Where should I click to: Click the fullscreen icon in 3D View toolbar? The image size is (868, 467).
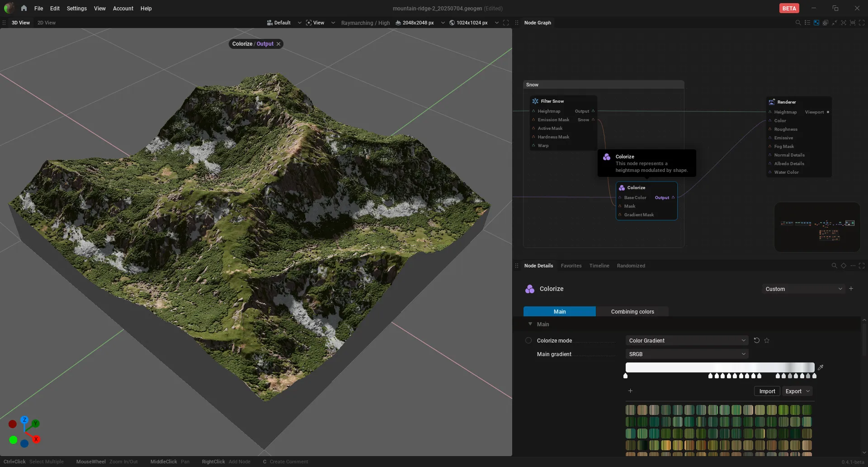tap(506, 23)
